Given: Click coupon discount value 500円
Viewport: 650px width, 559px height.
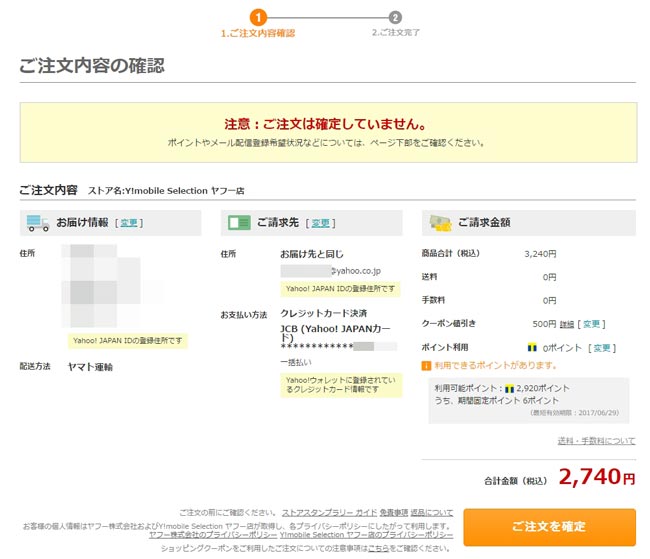Looking at the screenshot, I should tap(544, 324).
